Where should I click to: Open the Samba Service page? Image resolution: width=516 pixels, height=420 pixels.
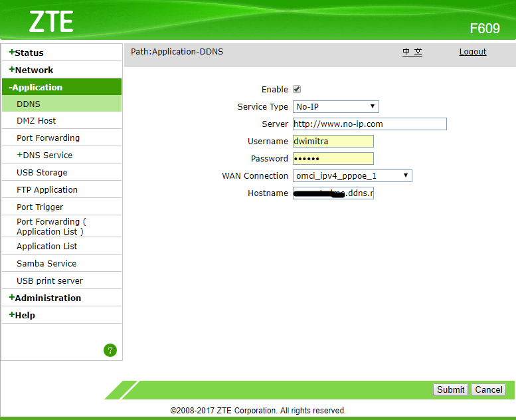click(46, 263)
